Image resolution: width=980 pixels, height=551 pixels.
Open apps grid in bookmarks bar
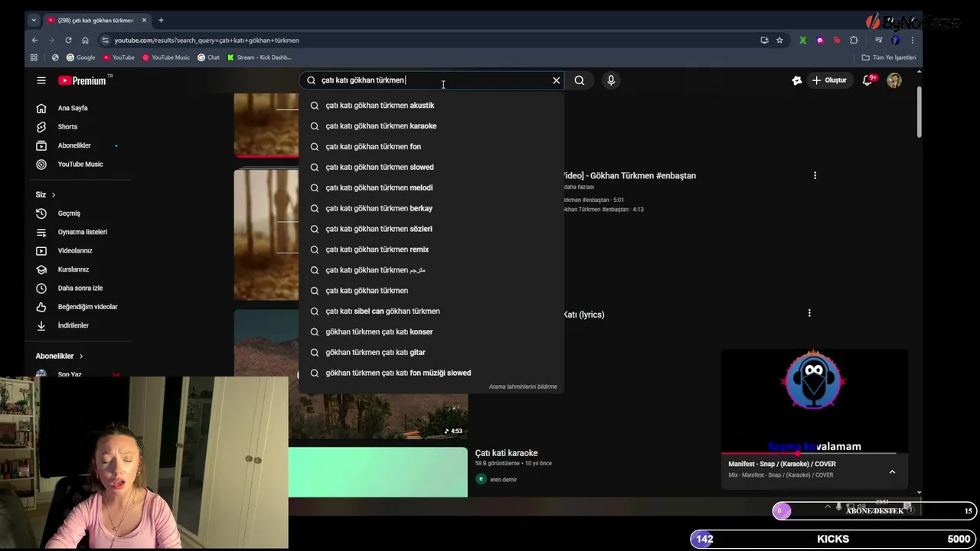[34, 57]
